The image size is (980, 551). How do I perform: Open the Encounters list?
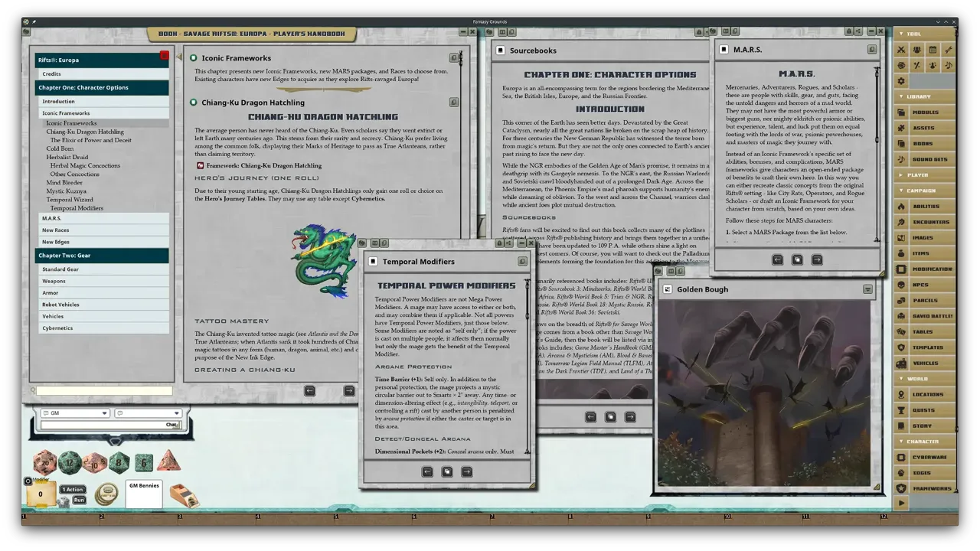pos(924,222)
